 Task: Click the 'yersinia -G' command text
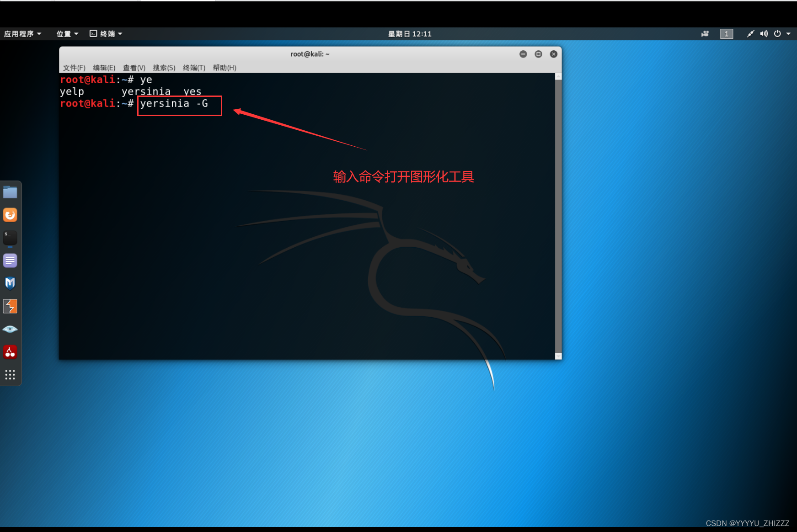[x=174, y=104]
